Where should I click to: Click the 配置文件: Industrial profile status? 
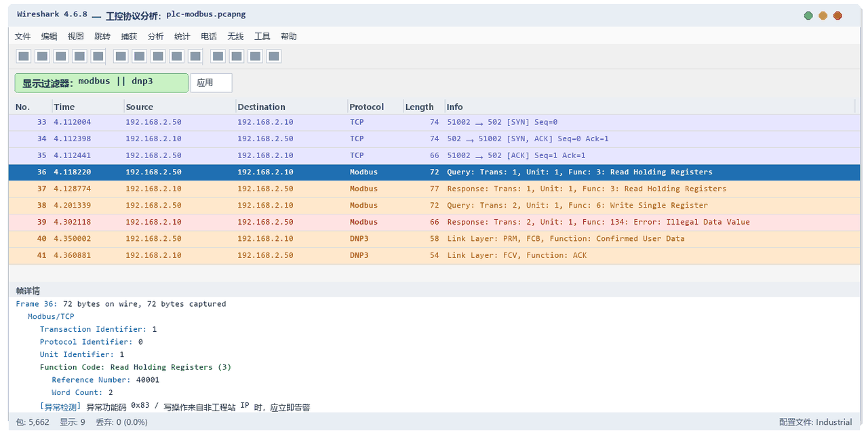coord(816,422)
